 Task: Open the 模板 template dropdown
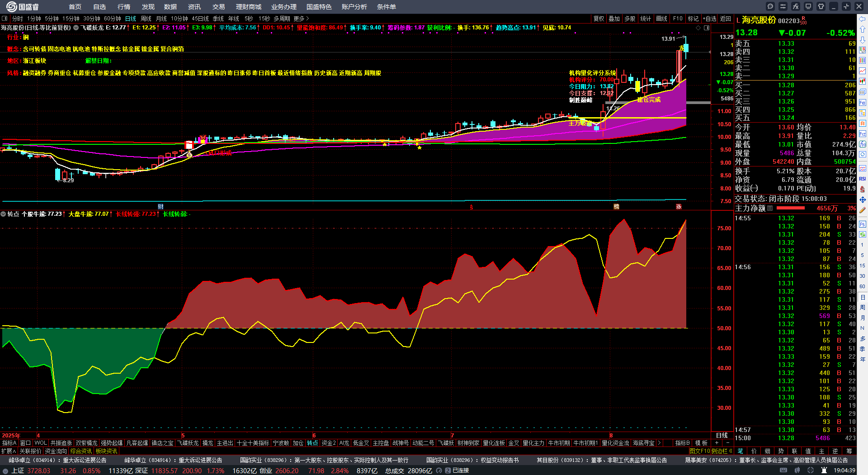[x=701, y=443]
